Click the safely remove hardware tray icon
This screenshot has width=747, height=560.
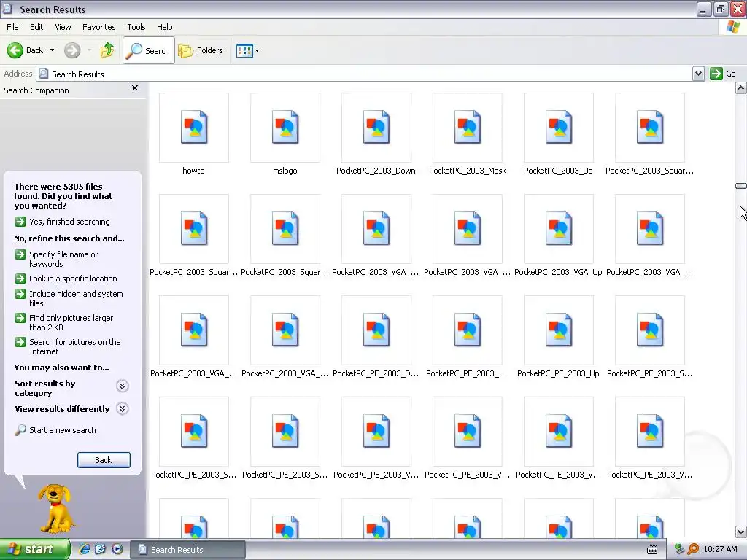[x=680, y=549]
